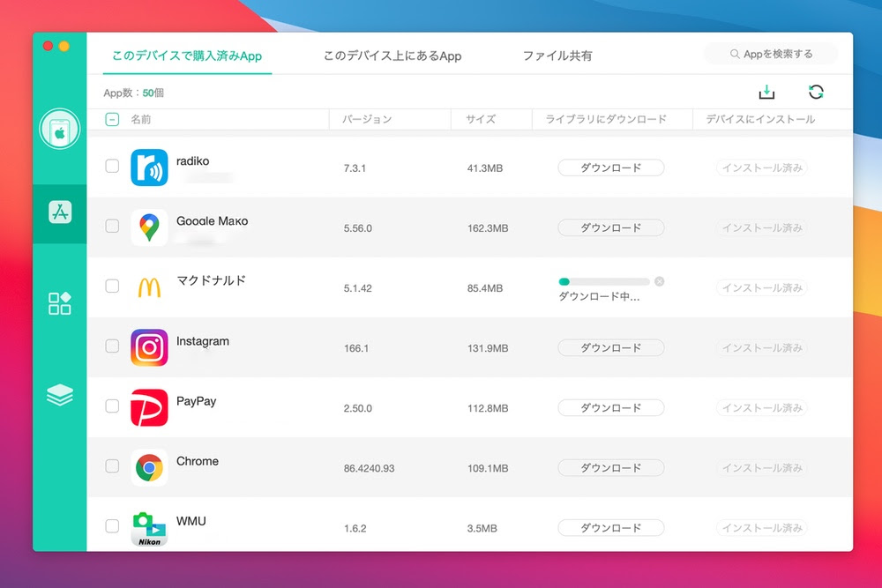Image resolution: width=882 pixels, height=588 pixels.
Task: Click the Chrome app name
Action: (198, 461)
